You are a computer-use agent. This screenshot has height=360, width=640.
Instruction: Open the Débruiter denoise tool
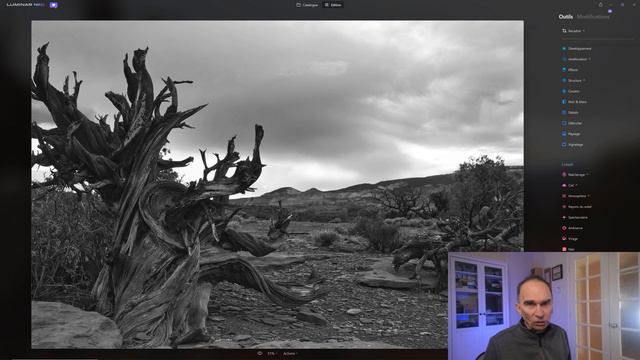[572, 123]
